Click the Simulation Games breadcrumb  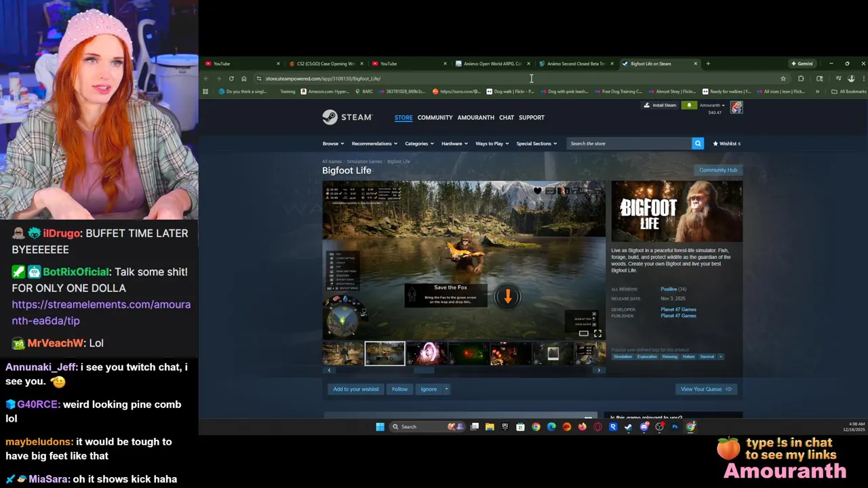point(364,161)
